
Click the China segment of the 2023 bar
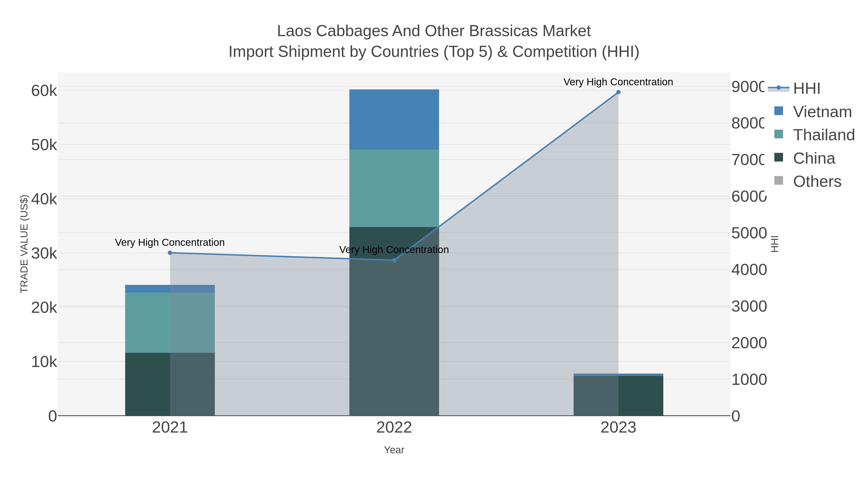(618, 396)
